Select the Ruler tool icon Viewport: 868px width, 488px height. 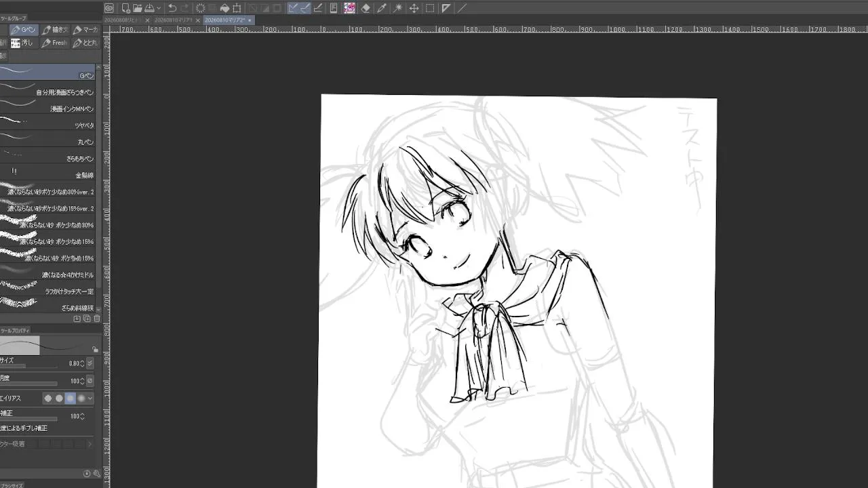pyautogui.click(x=446, y=8)
